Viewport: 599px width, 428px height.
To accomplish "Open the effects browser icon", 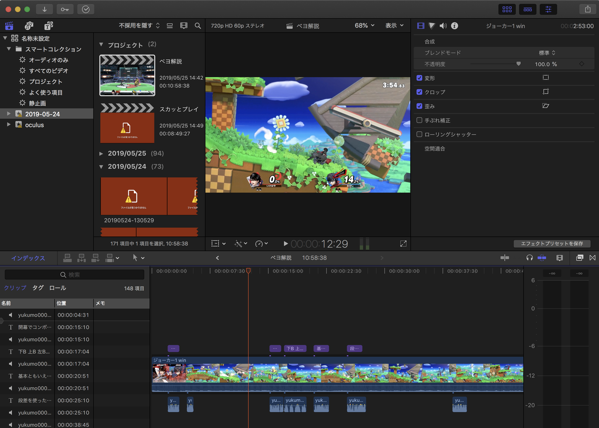I will point(580,258).
